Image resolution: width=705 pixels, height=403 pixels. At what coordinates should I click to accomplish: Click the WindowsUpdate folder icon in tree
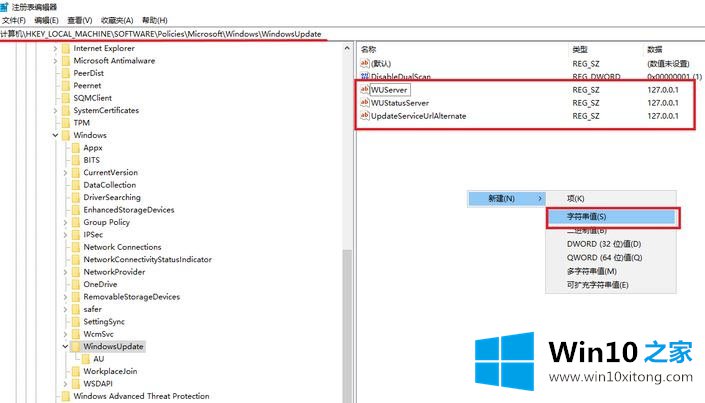[x=76, y=347]
